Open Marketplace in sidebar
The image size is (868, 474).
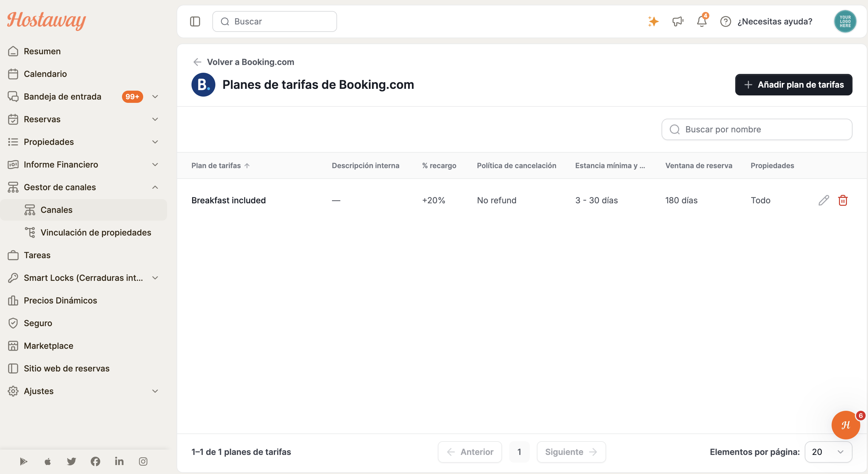pos(84,346)
